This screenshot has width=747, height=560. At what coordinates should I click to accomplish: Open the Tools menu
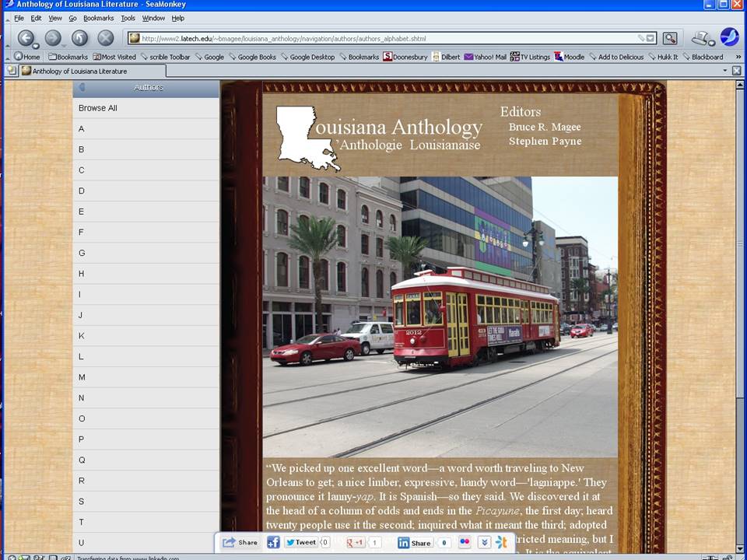(128, 18)
